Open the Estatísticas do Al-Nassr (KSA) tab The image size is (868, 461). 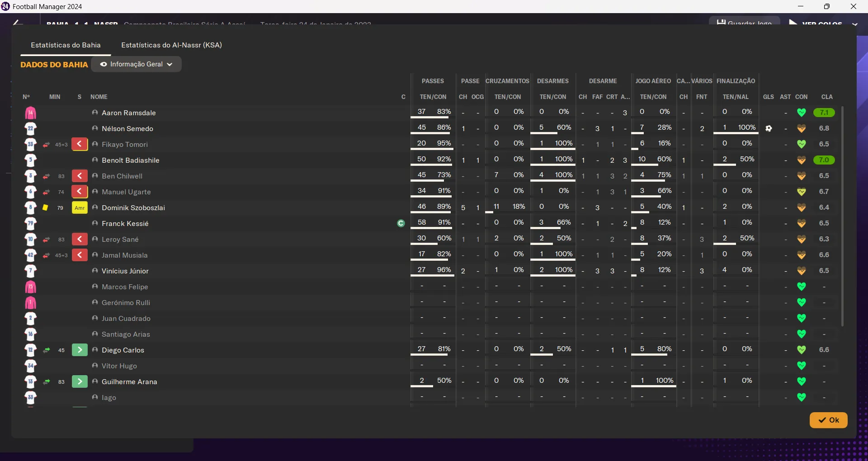click(171, 45)
